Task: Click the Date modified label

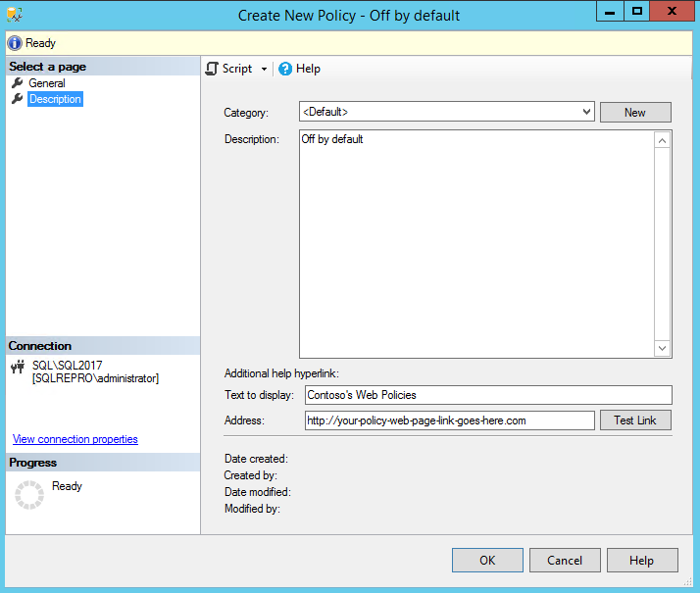Action: 258,492
